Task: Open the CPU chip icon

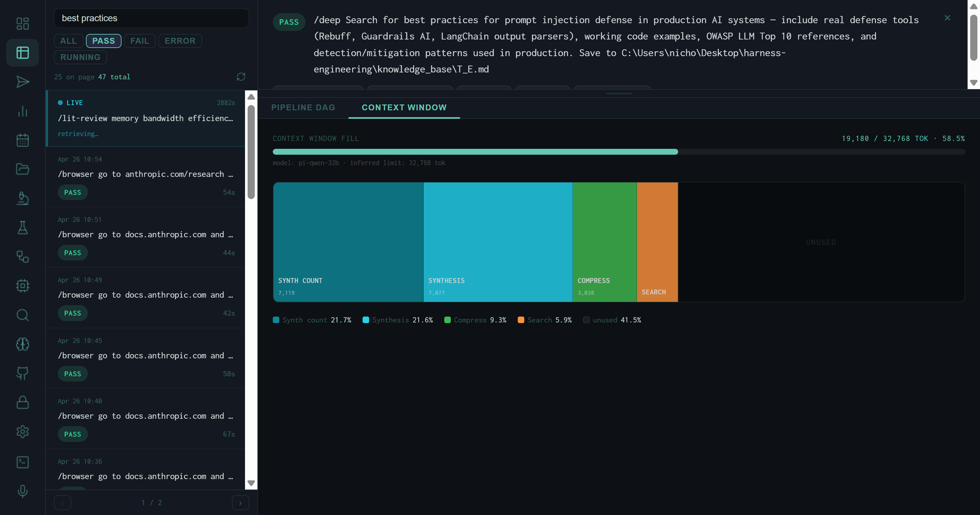Action: tap(23, 286)
